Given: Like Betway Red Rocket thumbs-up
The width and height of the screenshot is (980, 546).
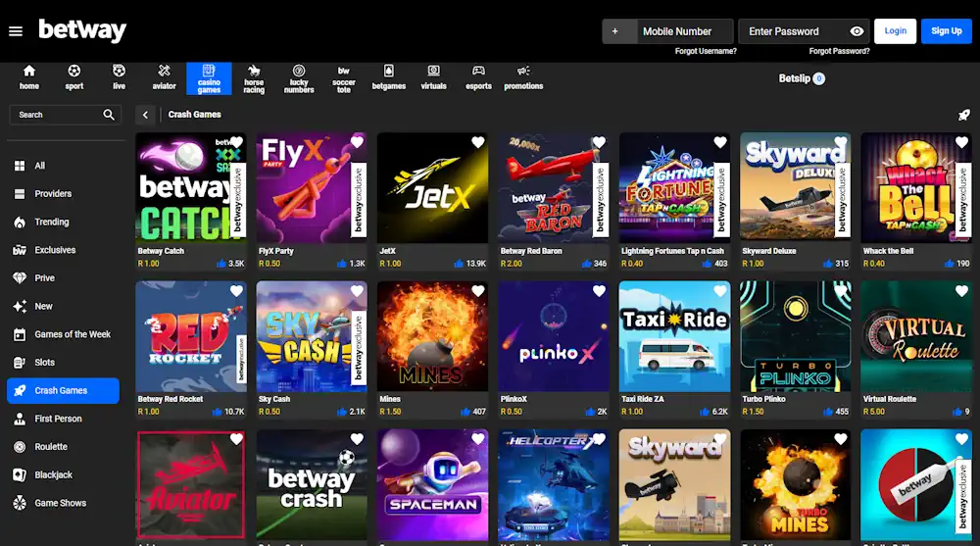Looking at the screenshot, I should tap(217, 412).
